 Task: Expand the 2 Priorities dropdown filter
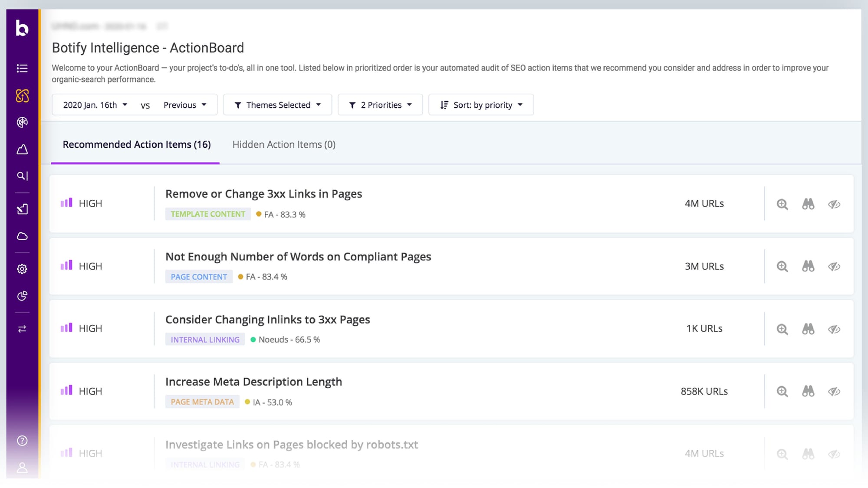380,104
